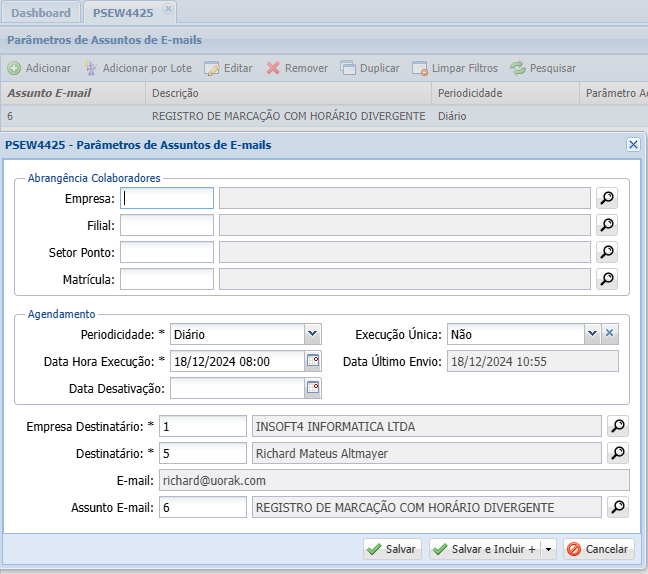Open Setor Ponto lookup magnifier icon
The image size is (648, 574).
pos(607,252)
